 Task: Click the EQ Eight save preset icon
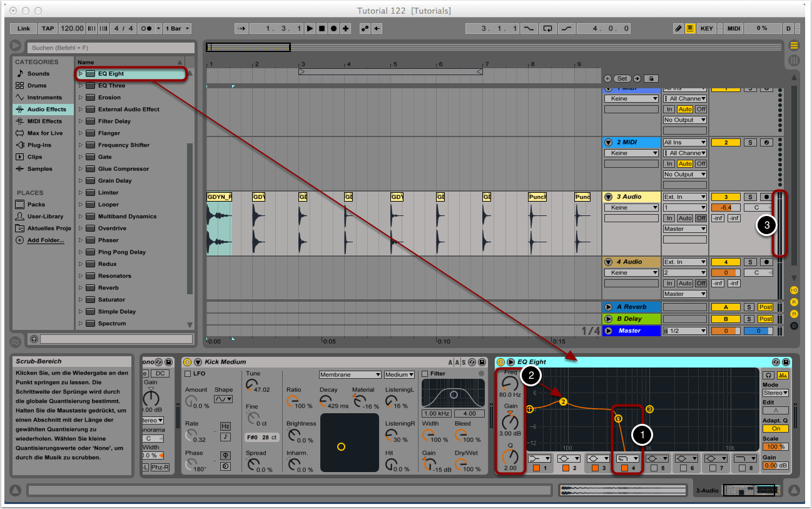(785, 362)
